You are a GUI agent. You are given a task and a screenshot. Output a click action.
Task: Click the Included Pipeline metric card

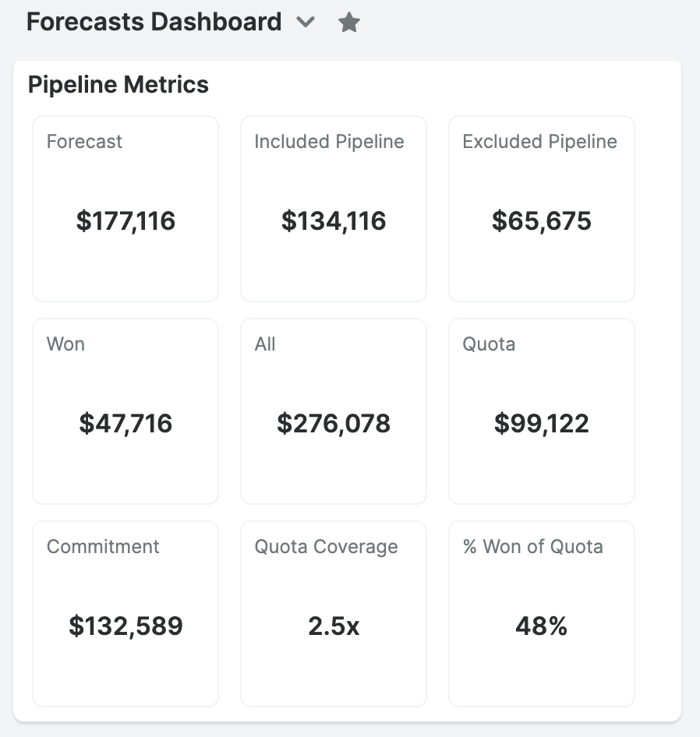pos(333,208)
